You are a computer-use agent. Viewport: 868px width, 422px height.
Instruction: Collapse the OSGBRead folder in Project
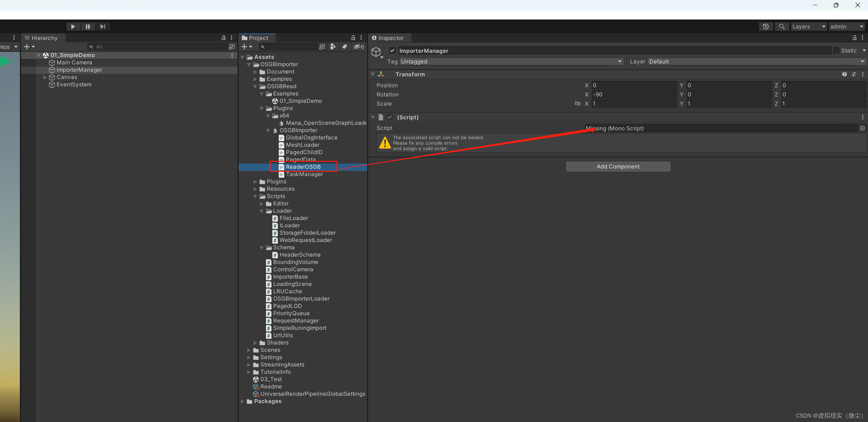coord(255,86)
